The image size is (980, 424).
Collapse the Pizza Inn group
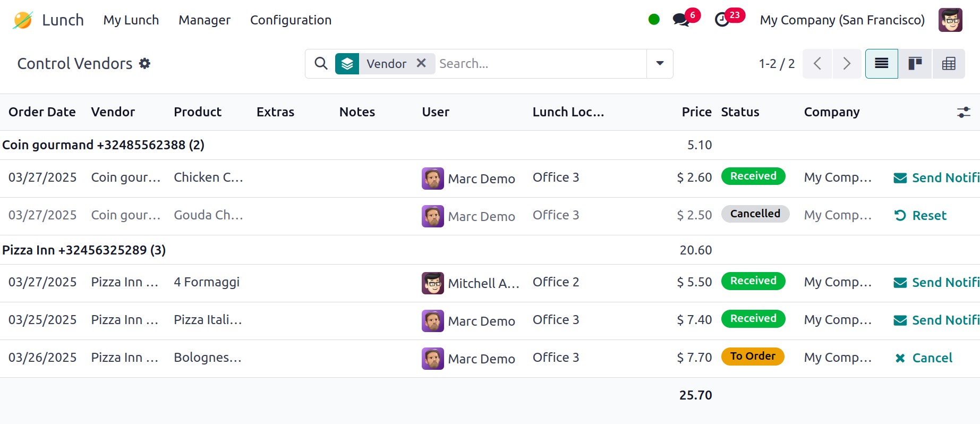(x=84, y=250)
